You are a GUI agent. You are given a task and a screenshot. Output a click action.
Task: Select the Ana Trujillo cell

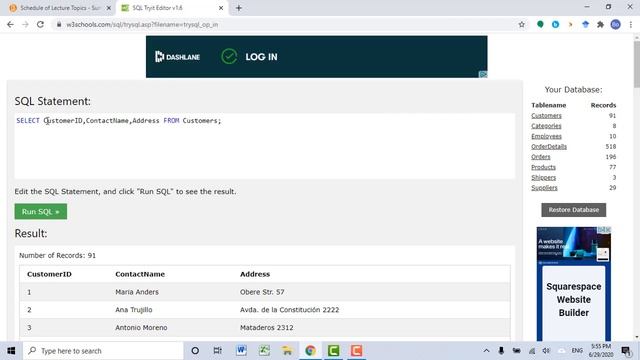(133, 310)
